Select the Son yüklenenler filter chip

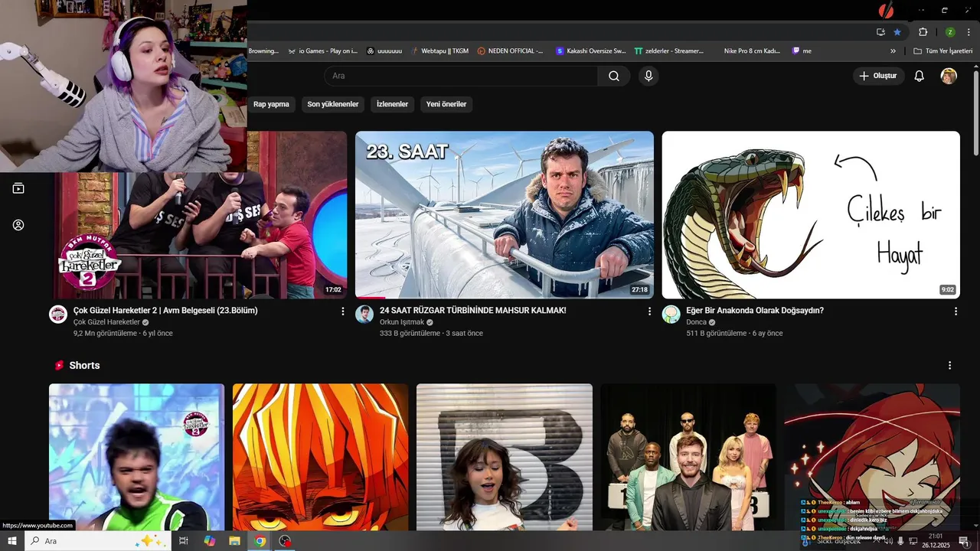(333, 104)
